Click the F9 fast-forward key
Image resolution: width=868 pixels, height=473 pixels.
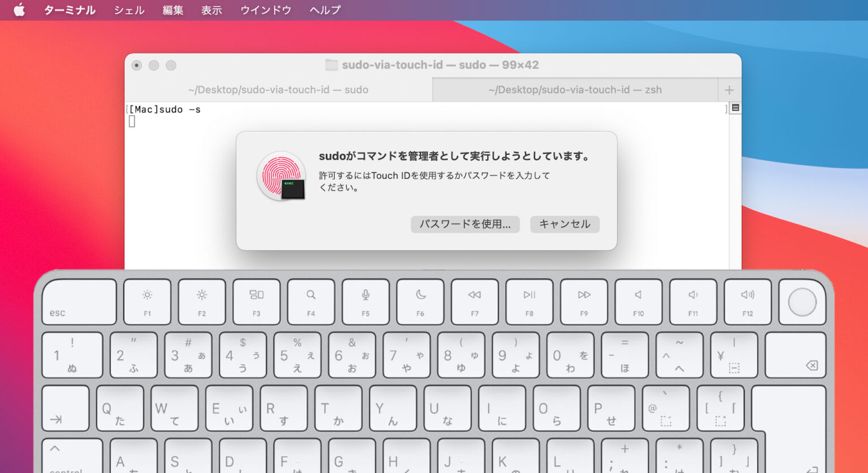pos(584,302)
